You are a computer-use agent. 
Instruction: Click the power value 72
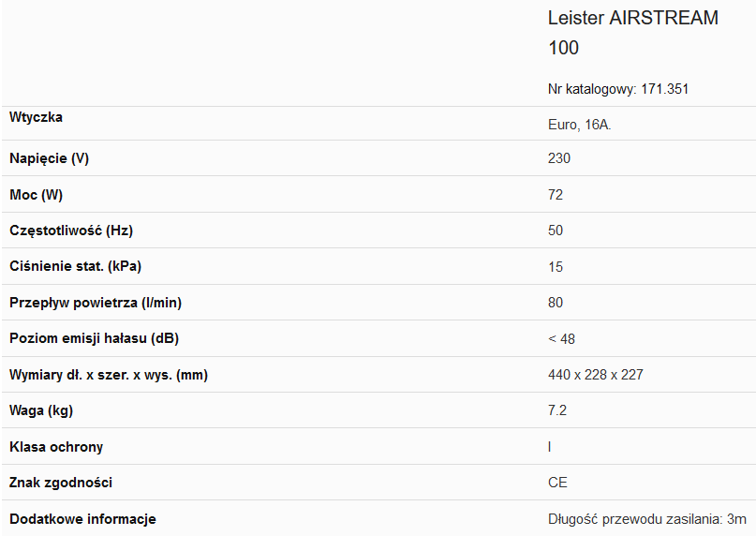pos(556,194)
